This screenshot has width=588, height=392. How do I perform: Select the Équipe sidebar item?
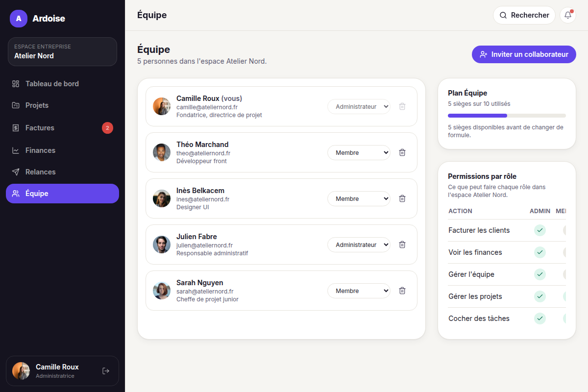[x=62, y=194]
